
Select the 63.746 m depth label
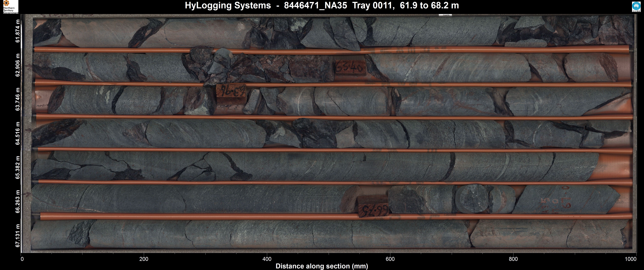pyautogui.click(x=18, y=99)
